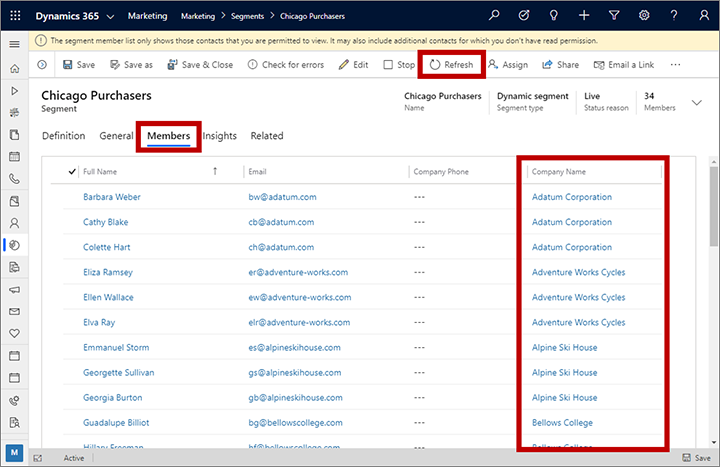Click the lightbulb assistant icon
Image resolution: width=720 pixels, height=467 pixels.
554,16
